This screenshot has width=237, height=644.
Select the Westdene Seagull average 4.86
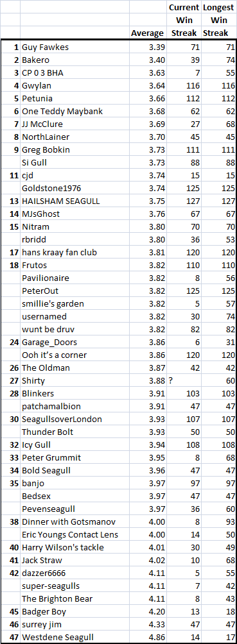coord(147,638)
